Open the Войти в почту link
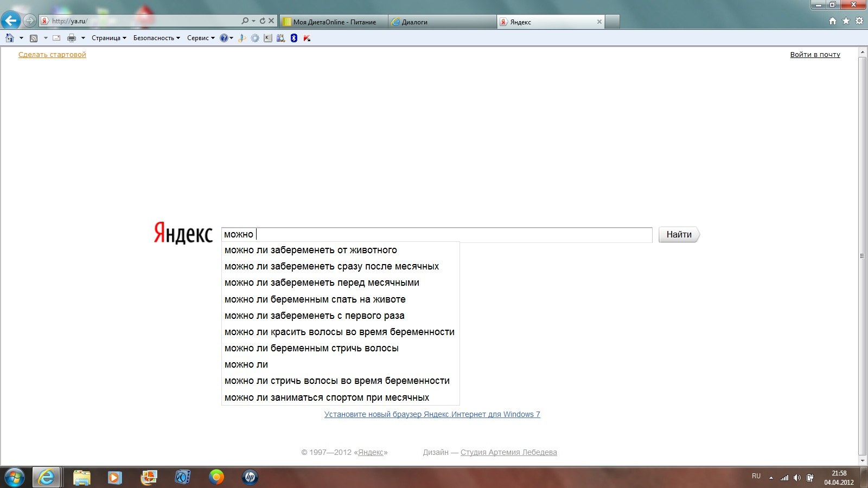The image size is (868, 488). 815,54
